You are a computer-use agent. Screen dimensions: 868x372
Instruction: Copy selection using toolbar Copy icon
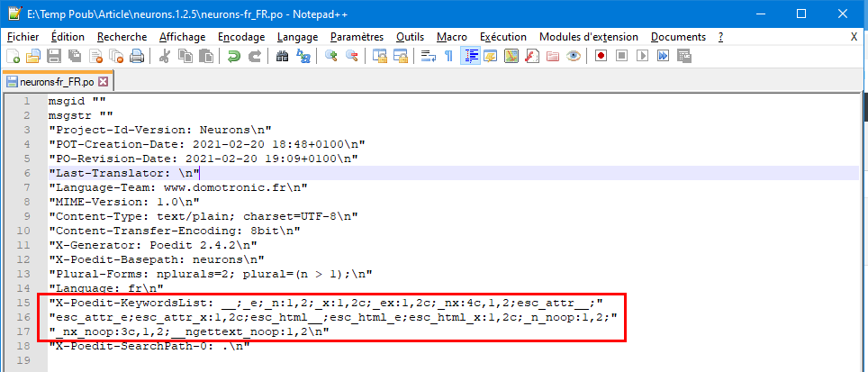coord(185,56)
